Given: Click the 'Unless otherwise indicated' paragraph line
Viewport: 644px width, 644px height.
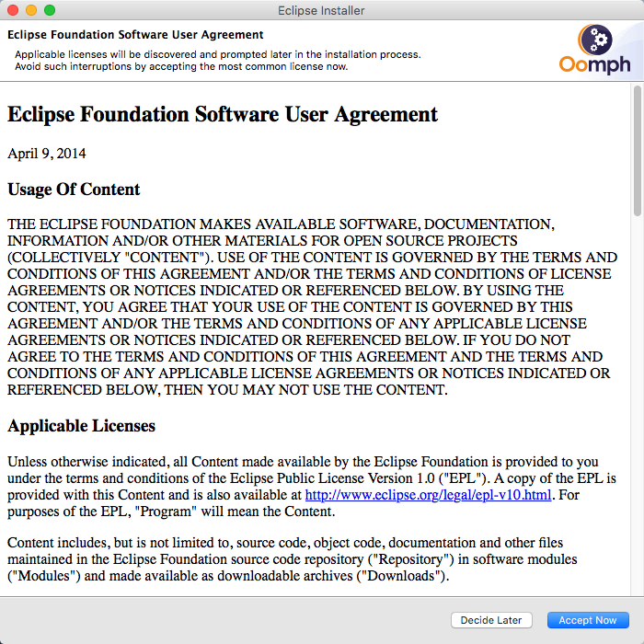Looking at the screenshot, I should (303, 462).
